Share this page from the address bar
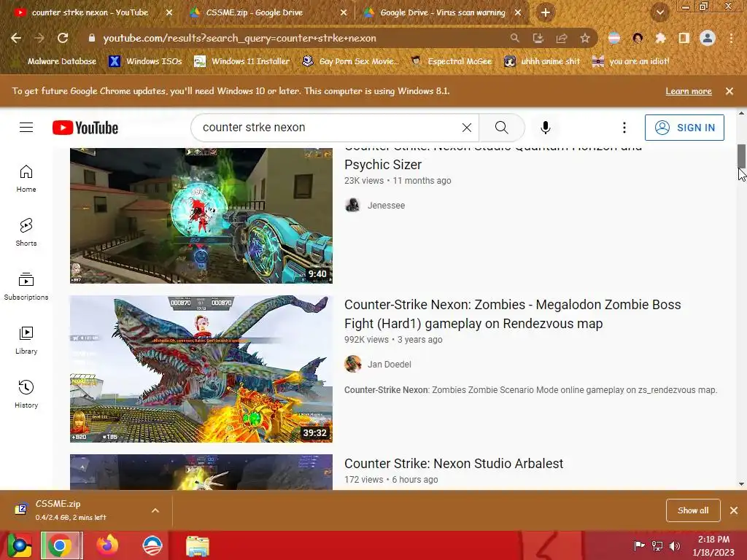747x560 pixels. pos(562,38)
